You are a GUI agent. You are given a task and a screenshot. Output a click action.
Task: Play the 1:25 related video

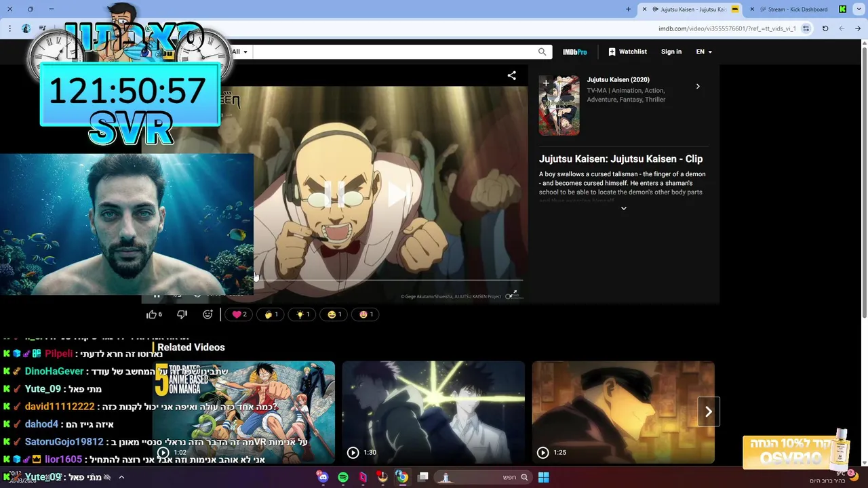pyautogui.click(x=623, y=412)
